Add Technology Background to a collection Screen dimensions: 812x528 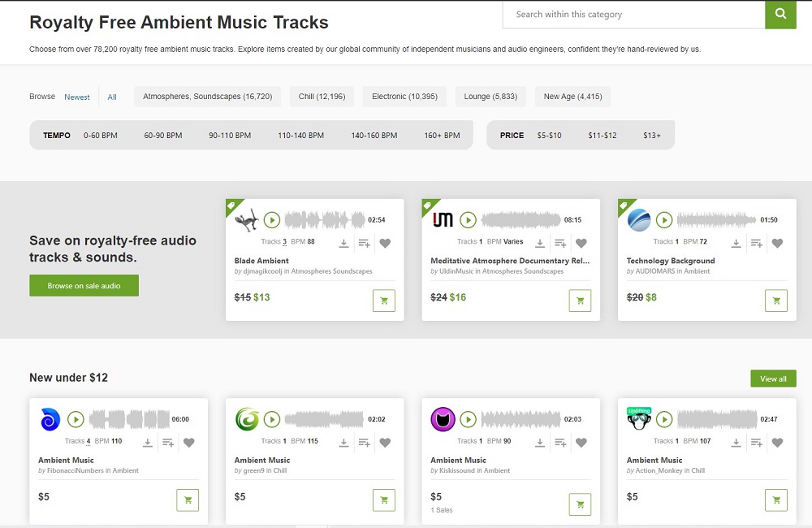tap(757, 243)
